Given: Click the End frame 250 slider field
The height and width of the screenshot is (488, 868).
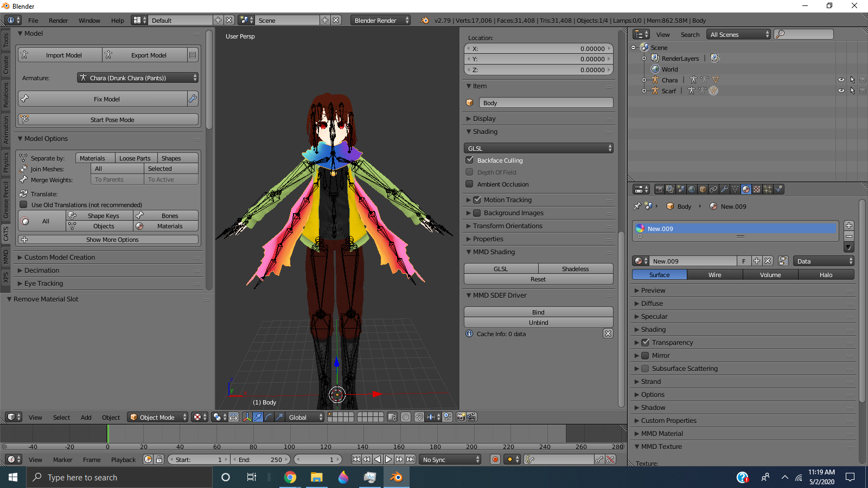Looking at the screenshot, I should click(x=261, y=459).
